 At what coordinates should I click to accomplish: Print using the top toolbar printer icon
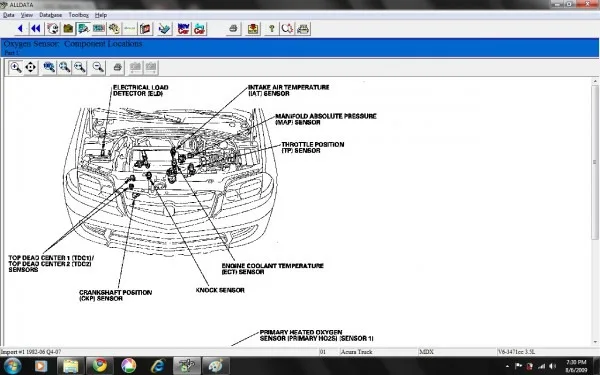point(233,29)
